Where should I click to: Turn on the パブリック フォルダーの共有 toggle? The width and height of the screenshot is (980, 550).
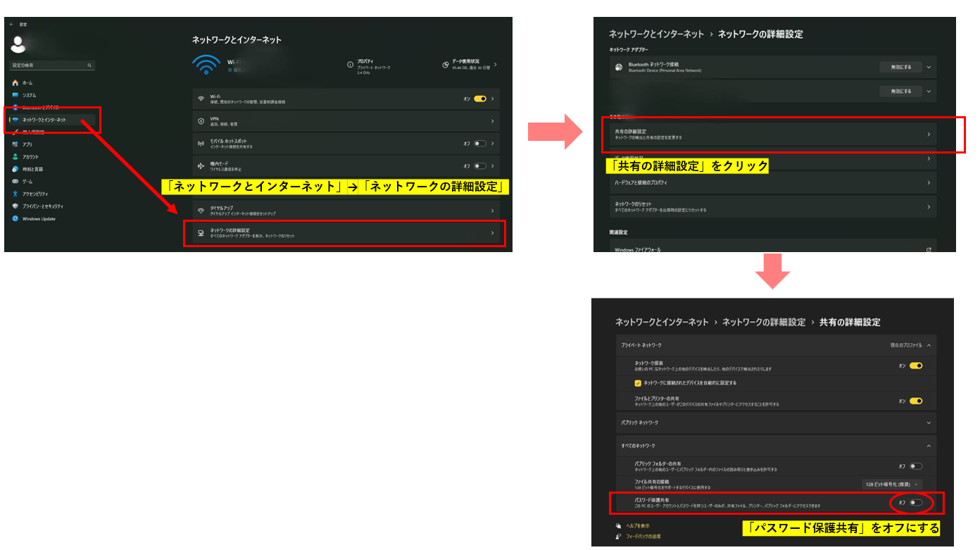(916, 466)
